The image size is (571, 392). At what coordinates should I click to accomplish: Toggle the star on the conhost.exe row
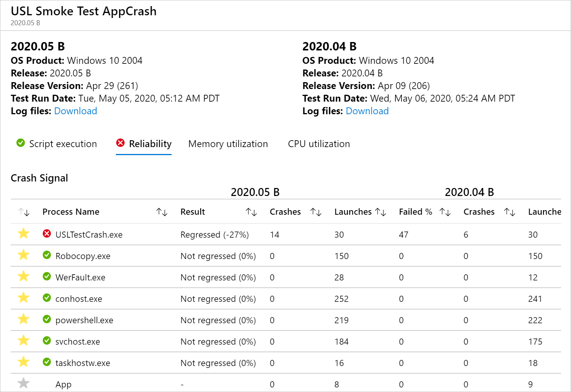click(x=23, y=298)
